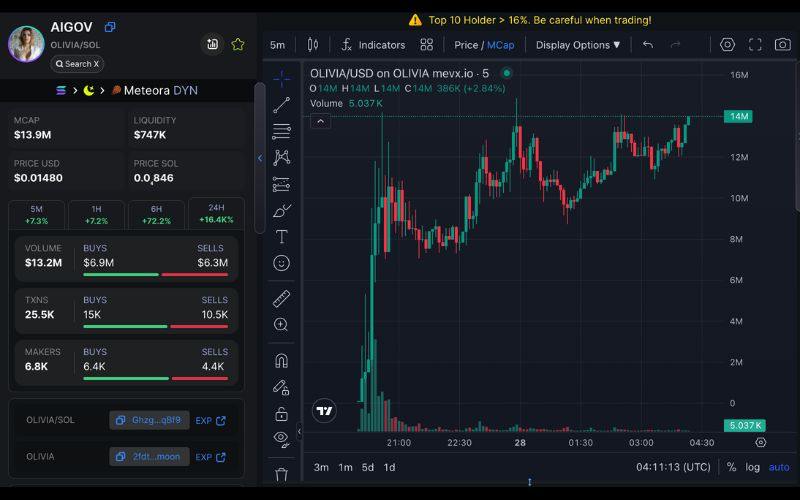This screenshot has height=500, width=800.
Task: Remove drawings with trash icon
Action: tap(282, 474)
